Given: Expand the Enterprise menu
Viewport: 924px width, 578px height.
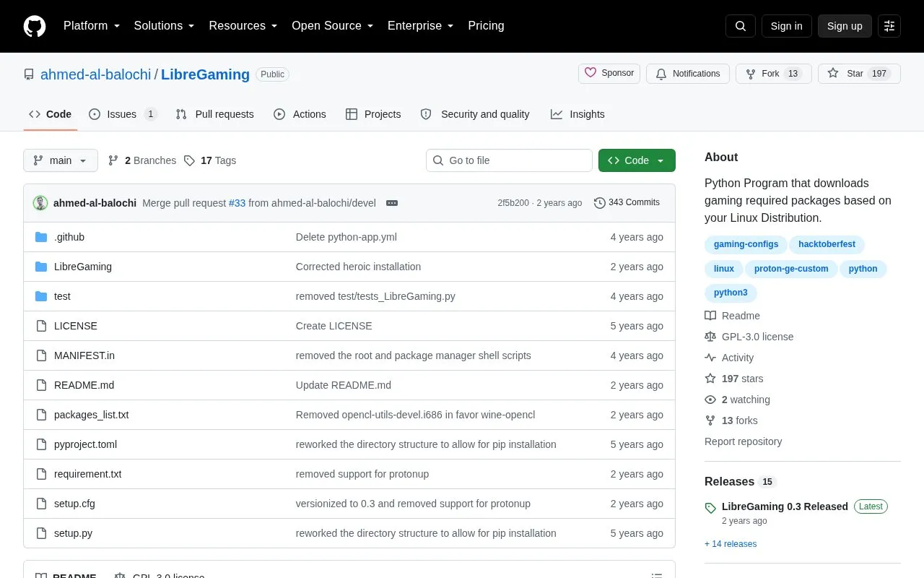Looking at the screenshot, I should click(421, 26).
